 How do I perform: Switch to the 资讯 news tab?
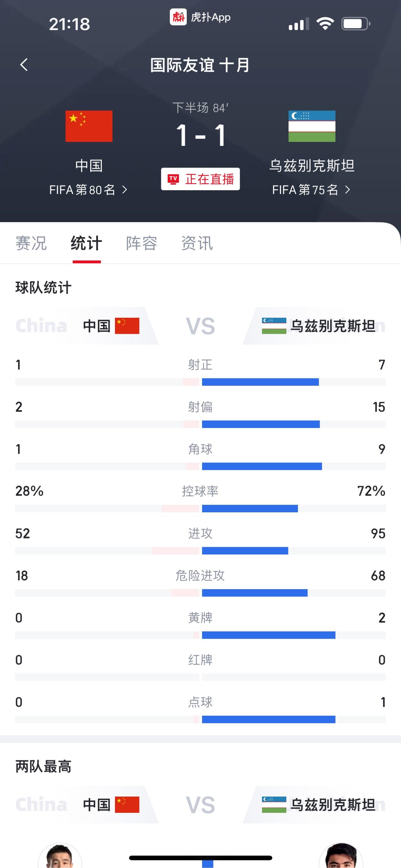[197, 243]
